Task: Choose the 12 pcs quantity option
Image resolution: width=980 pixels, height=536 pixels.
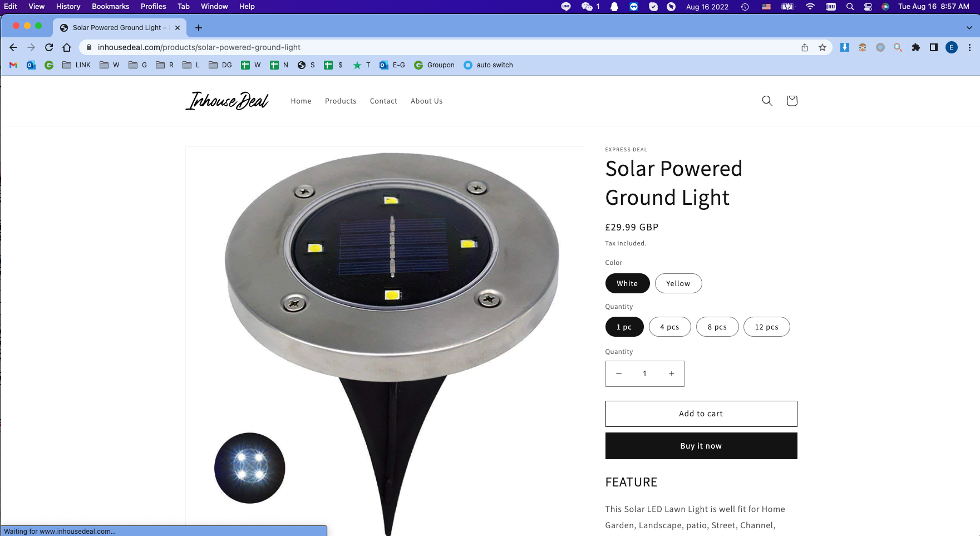Action: point(766,327)
